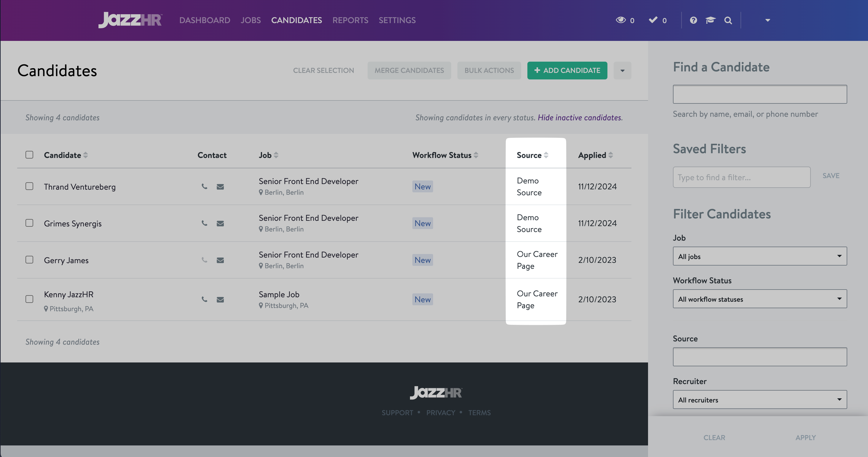Screen dimensions: 868x457
Task: Focus the Source filter input field
Action: 760,357
